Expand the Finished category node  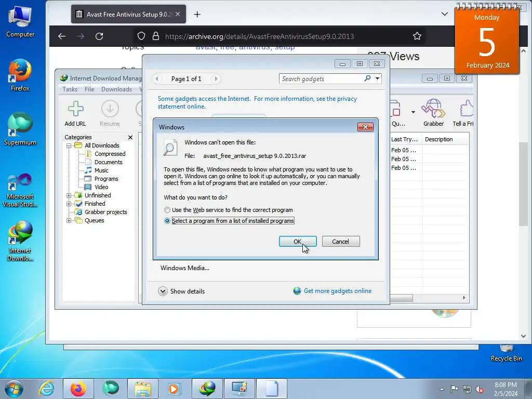pyautogui.click(x=69, y=204)
